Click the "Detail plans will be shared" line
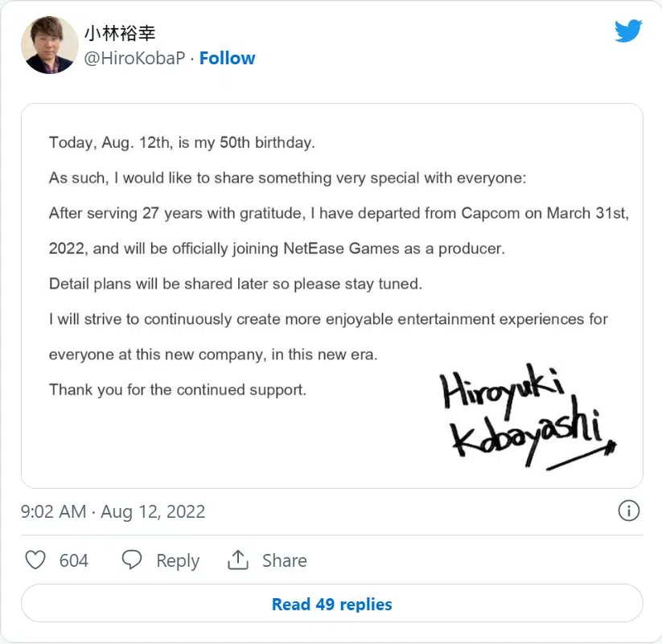 (235, 284)
